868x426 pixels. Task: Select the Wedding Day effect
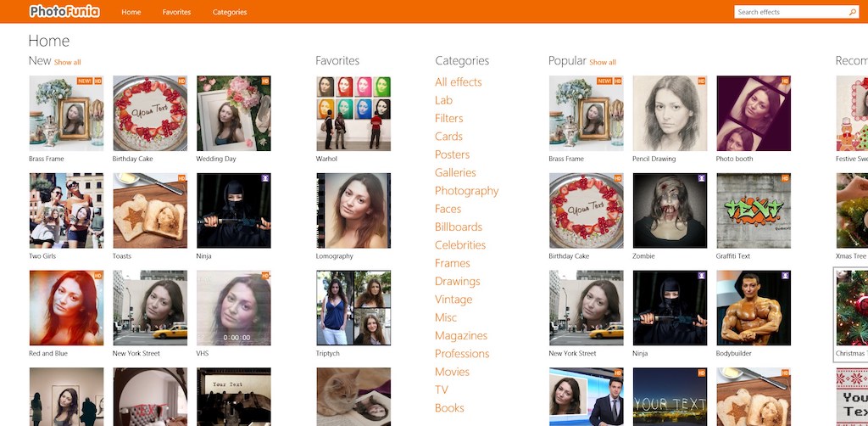coord(234,114)
